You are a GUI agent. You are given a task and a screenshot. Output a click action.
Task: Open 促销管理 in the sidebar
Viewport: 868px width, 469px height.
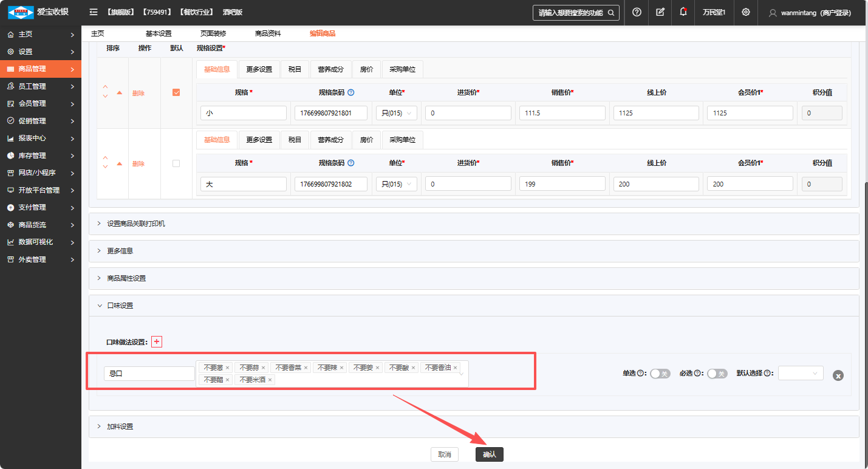click(x=41, y=121)
